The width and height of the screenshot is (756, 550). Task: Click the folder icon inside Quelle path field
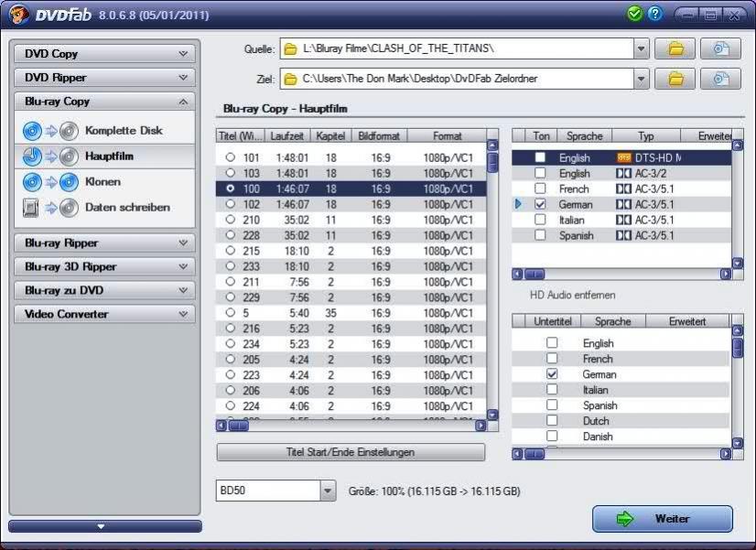coord(290,49)
